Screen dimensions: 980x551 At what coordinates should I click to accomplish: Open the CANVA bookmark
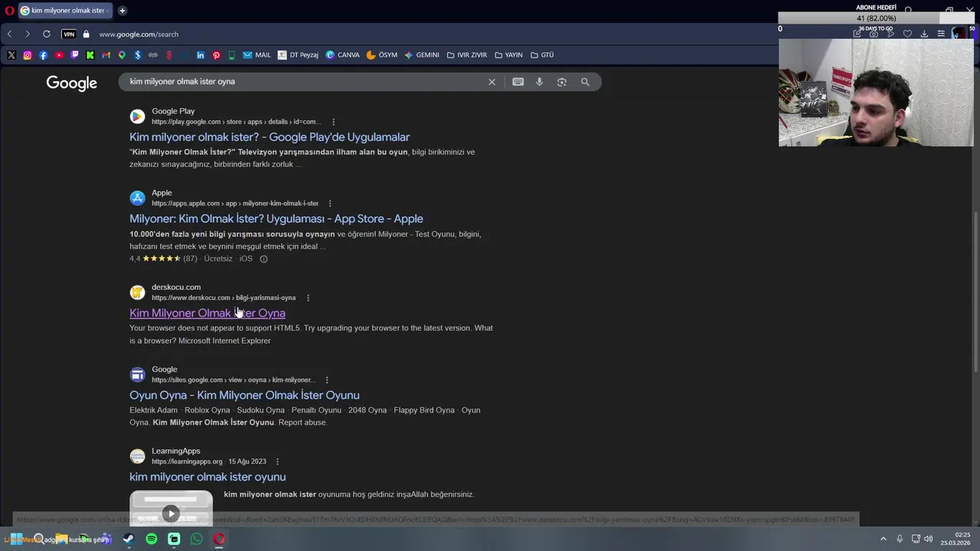342,55
